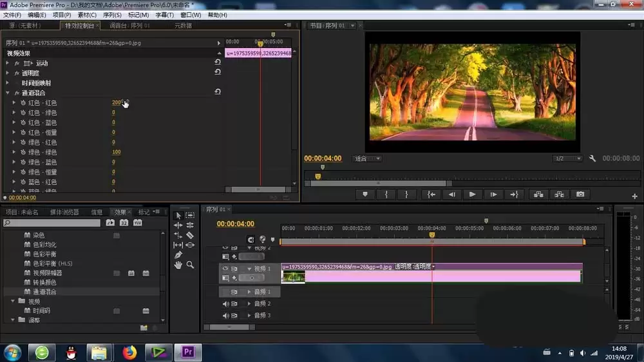Open the 1/2 playback resolution dropdown

[x=567, y=158]
